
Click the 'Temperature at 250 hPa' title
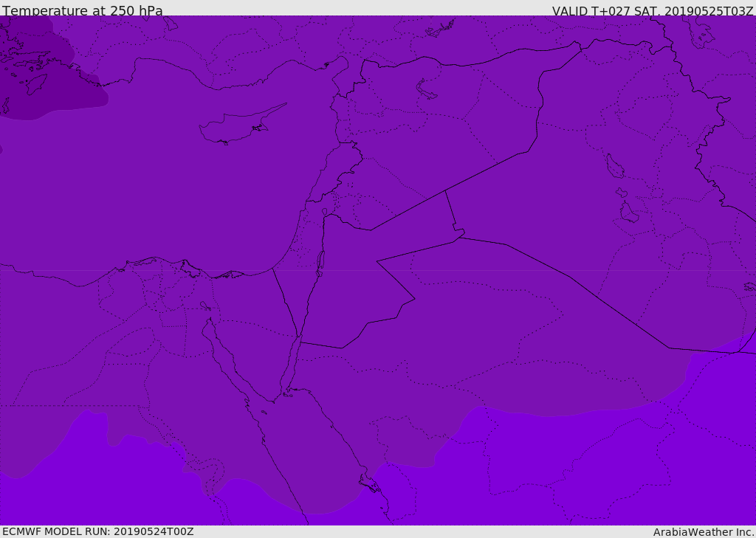pos(83,10)
